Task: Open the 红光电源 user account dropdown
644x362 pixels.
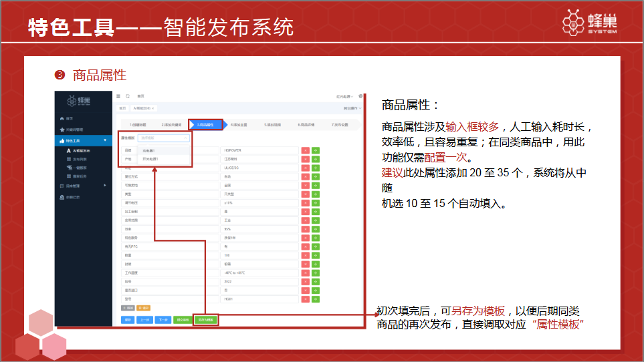Action: [x=344, y=96]
